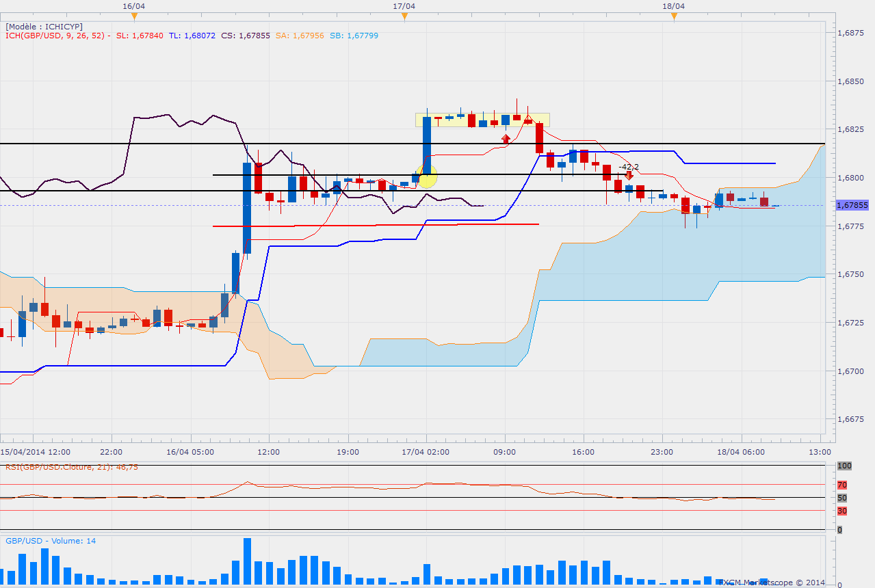This screenshot has width=875, height=588.
Task: Click the -42,2 pips label
Action: [629, 167]
